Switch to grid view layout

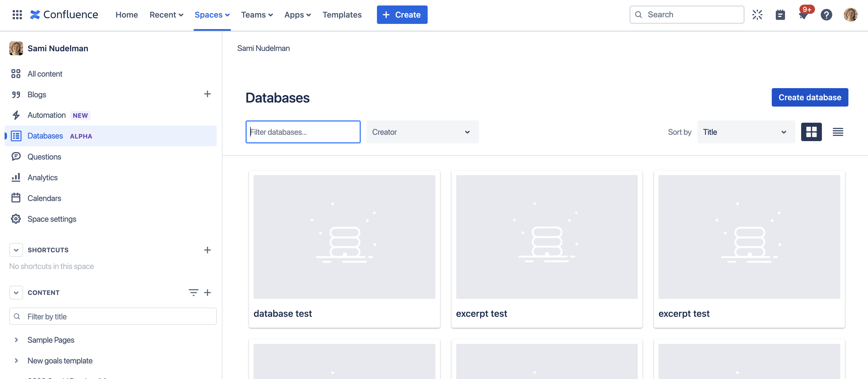pyautogui.click(x=811, y=132)
